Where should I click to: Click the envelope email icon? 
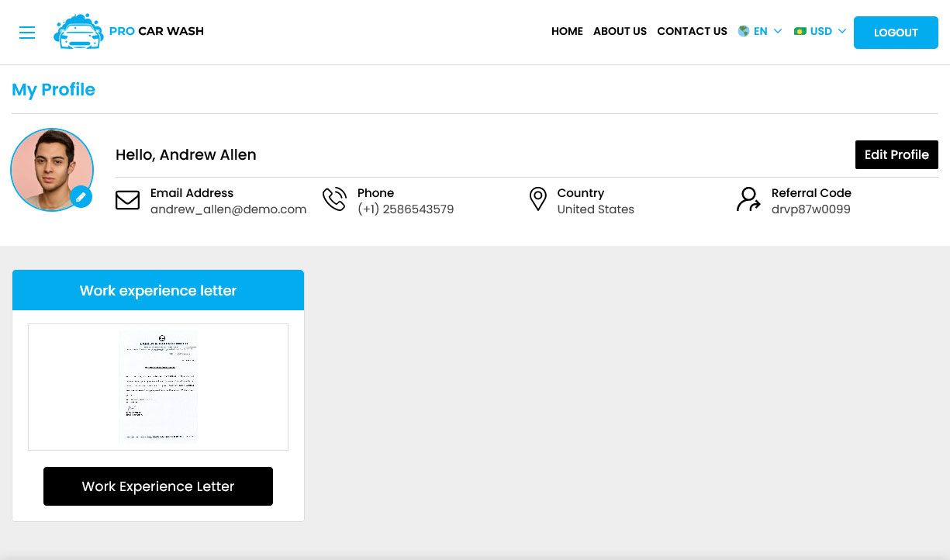[x=127, y=201]
